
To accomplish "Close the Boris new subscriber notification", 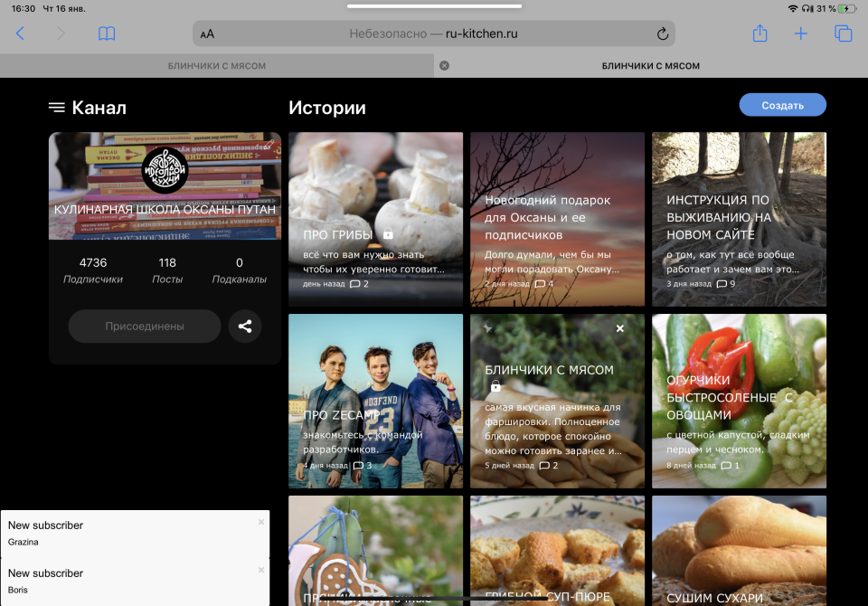I will click(261, 570).
